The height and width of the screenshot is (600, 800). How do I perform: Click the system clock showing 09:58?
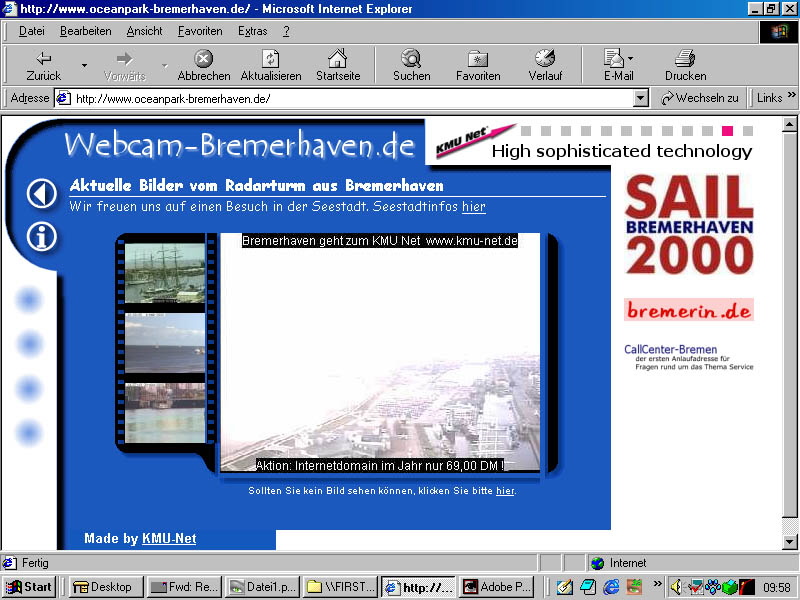click(x=777, y=587)
